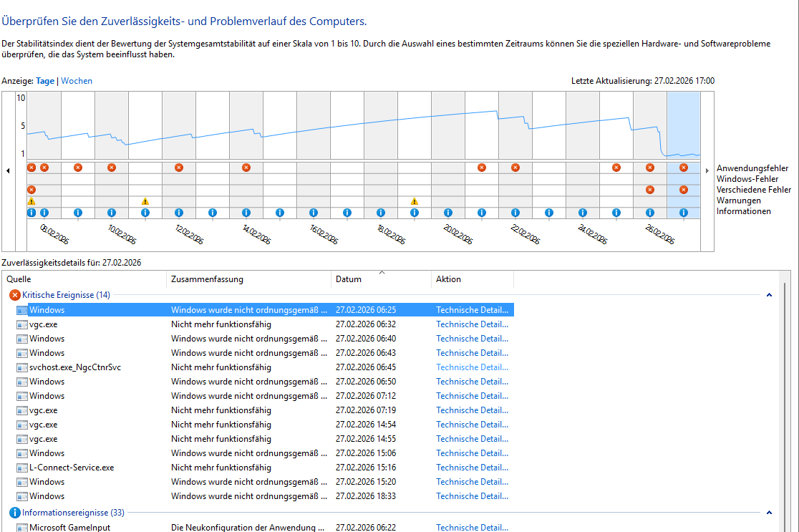This screenshot has height=532, width=799.
Task: Sort list by Aktion column
Action: (x=473, y=279)
